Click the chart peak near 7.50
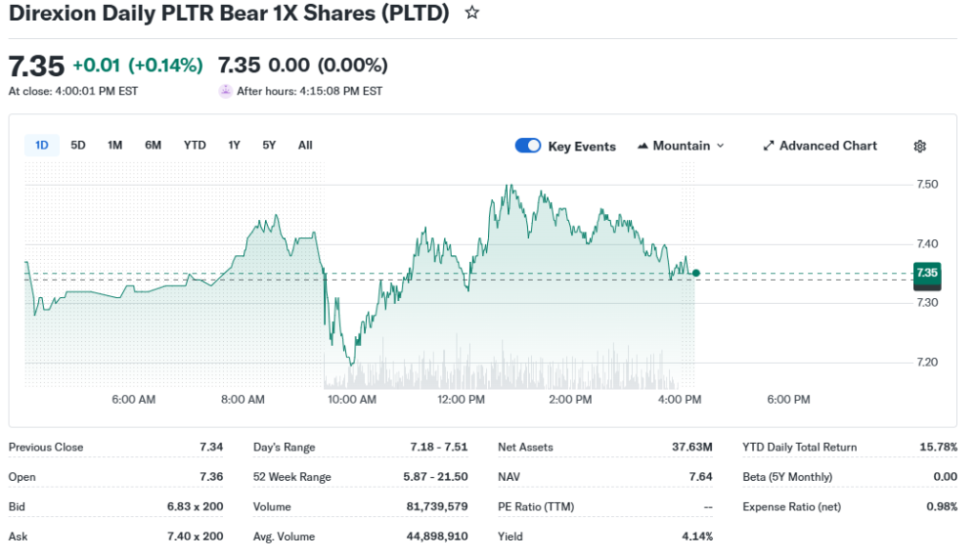Viewport: 976px width, 560px height. pyautogui.click(x=510, y=186)
